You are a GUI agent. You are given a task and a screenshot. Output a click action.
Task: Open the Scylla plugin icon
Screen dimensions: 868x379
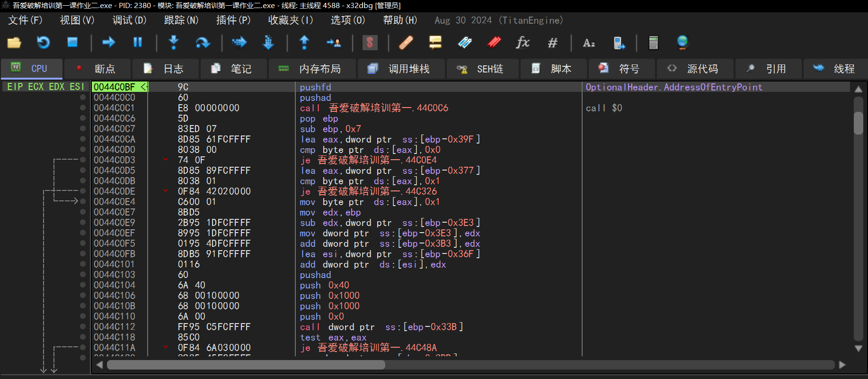point(370,43)
